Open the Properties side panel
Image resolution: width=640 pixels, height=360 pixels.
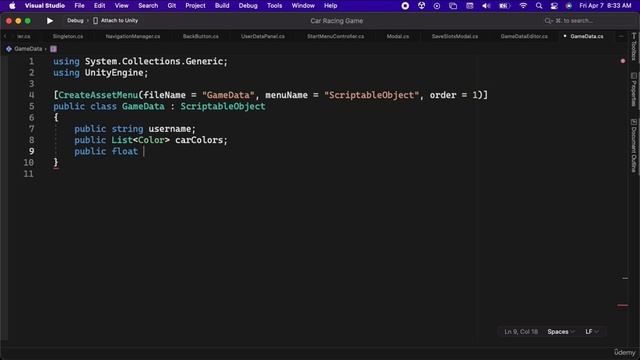tap(633, 90)
